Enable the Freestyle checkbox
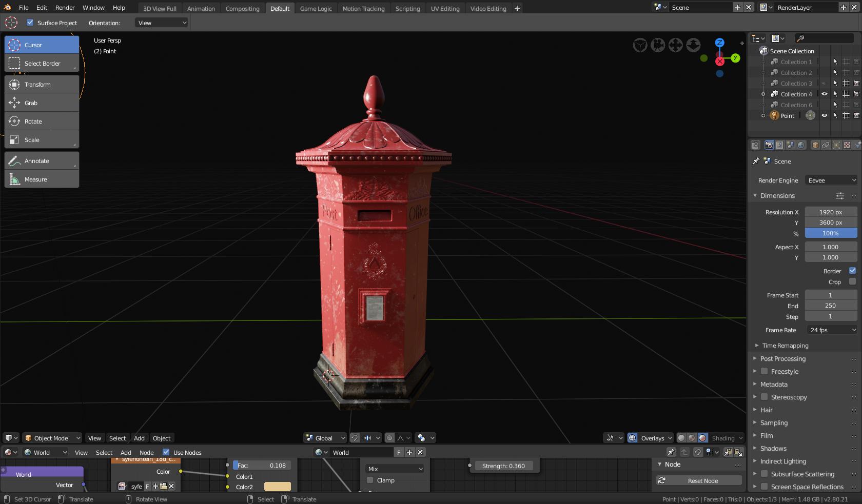 (x=764, y=371)
